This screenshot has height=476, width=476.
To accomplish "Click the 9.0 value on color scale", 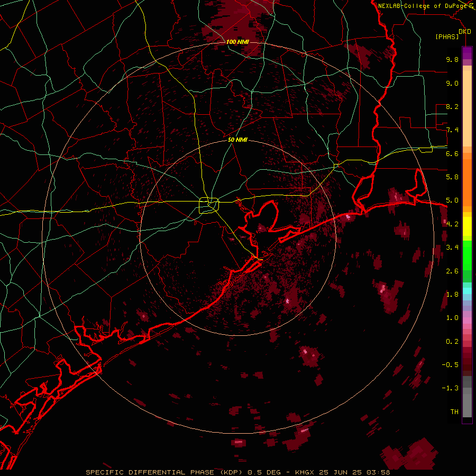I will [x=452, y=83].
